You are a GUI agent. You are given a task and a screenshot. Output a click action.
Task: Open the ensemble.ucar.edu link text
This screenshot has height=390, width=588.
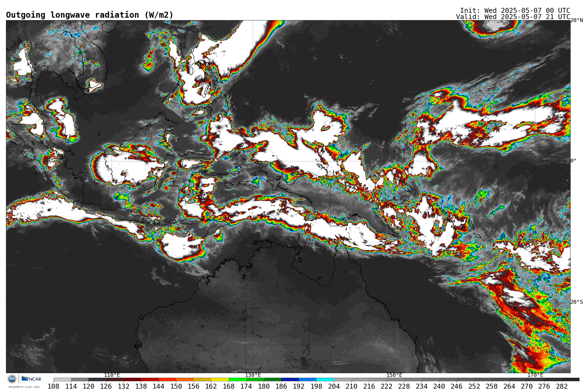[x=24, y=387]
